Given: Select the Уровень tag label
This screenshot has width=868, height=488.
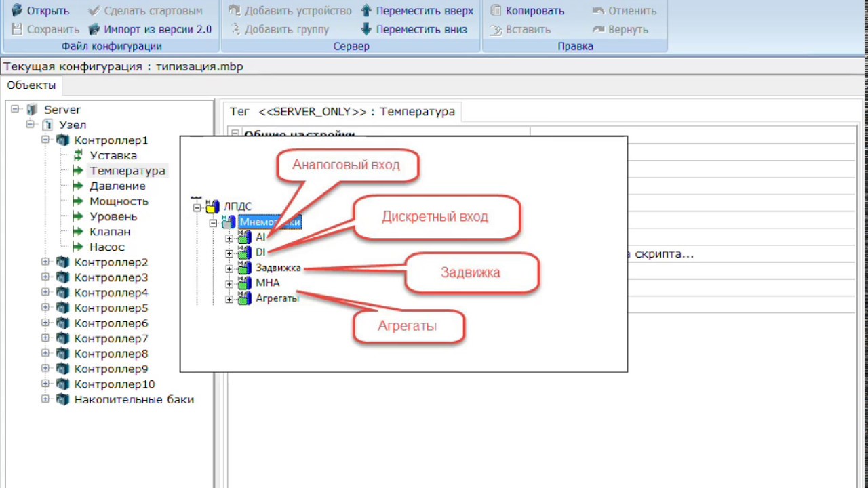Looking at the screenshot, I should (113, 217).
